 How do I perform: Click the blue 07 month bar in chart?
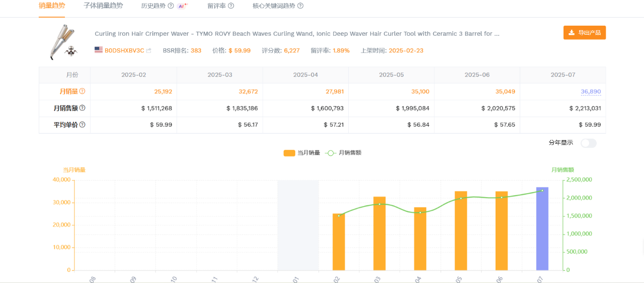tap(542, 229)
